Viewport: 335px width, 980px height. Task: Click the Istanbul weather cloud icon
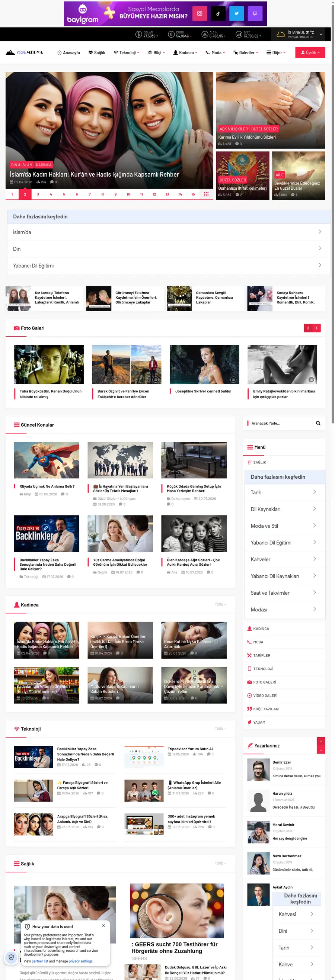tap(281, 34)
